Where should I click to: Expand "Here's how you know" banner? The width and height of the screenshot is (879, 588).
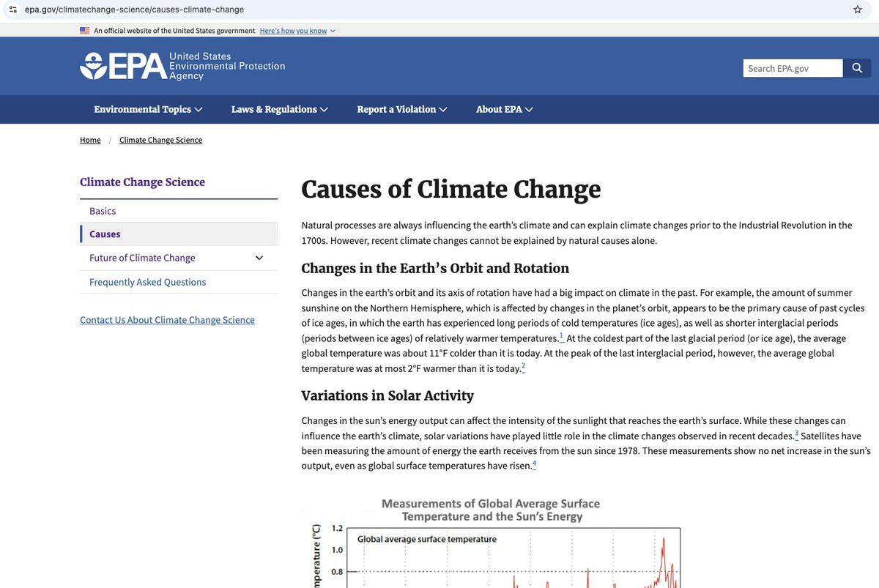click(297, 31)
